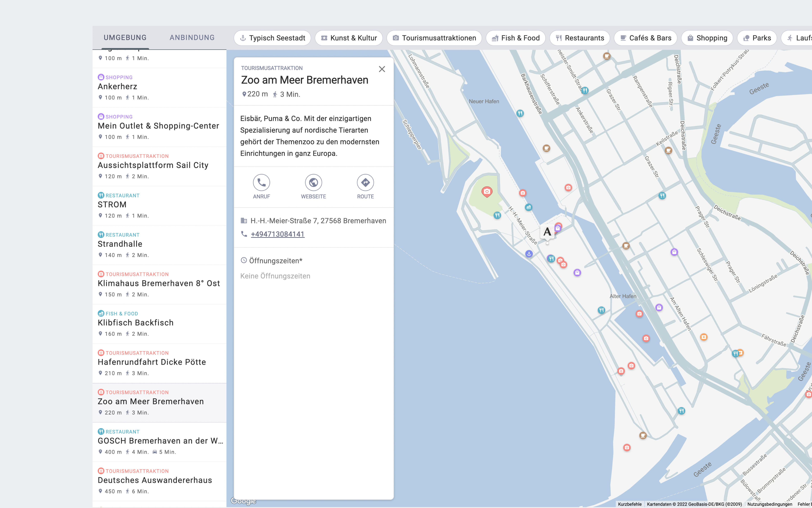Click the shopping marker near Am Alten Hafen
The image size is (812, 508).
tap(659, 307)
